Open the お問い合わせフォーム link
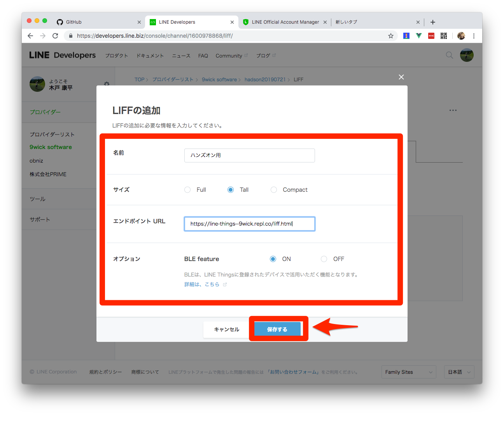Viewport: 504px width, 431px height. pyautogui.click(x=293, y=372)
